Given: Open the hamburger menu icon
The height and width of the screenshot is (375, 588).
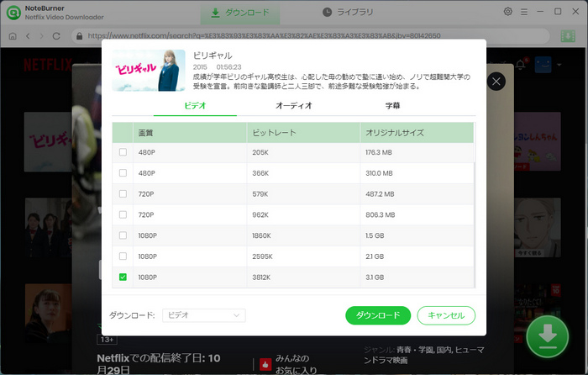Looking at the screenshot, I should click(x=524, y=12).
